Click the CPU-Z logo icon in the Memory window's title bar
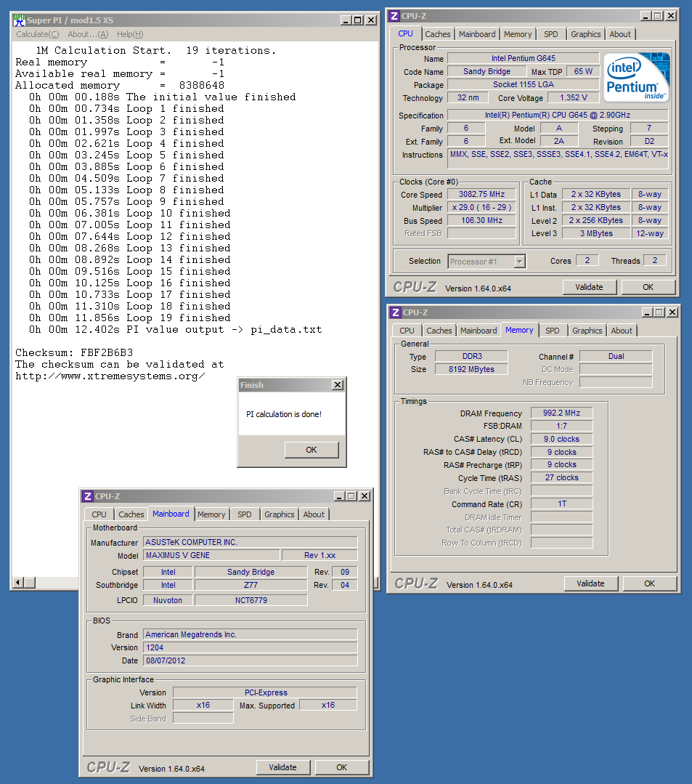The height and width of the screenshot is (784, 692). (396, 312)
